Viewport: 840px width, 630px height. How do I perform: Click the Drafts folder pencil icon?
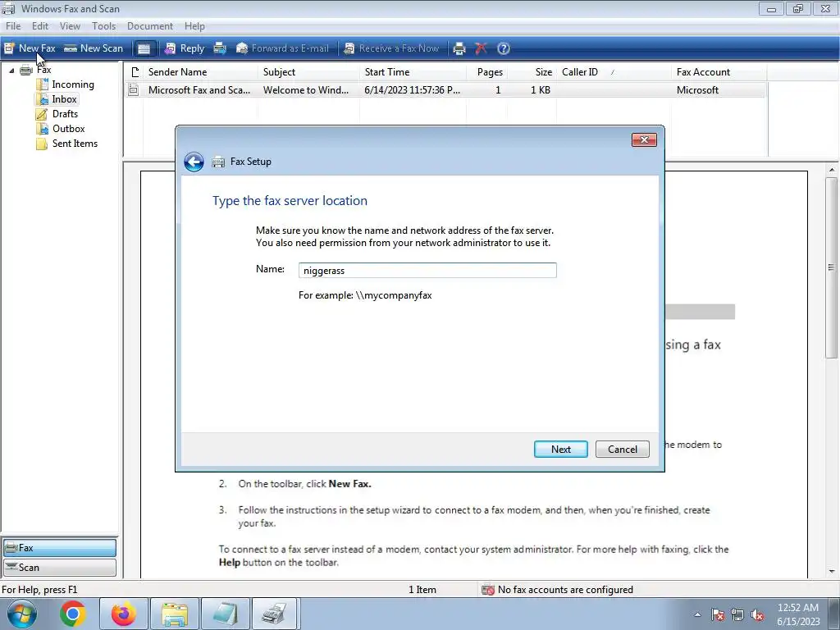click(42, 114)
